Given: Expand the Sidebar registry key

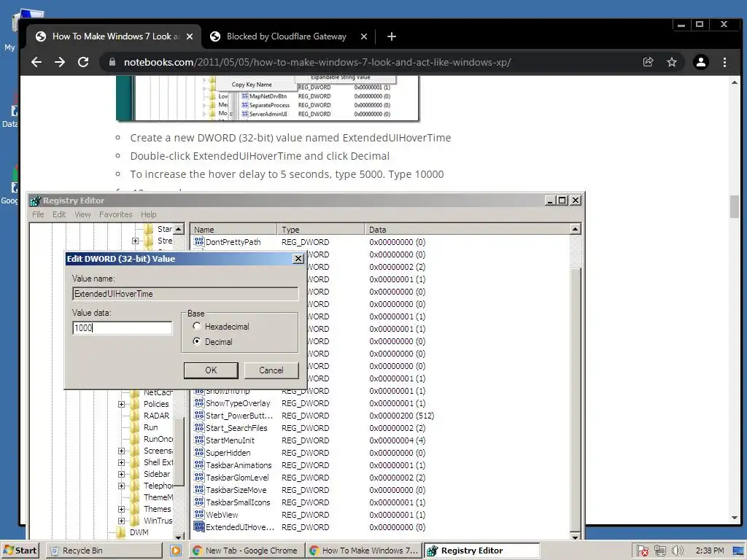Looking at the screenshot, I should click(x=122, y=474).
